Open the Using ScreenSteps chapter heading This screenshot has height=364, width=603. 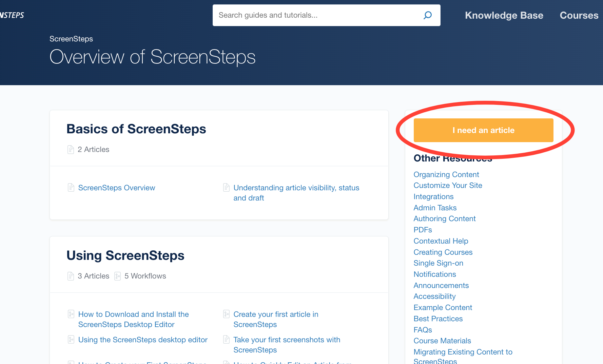coord(125,255)
